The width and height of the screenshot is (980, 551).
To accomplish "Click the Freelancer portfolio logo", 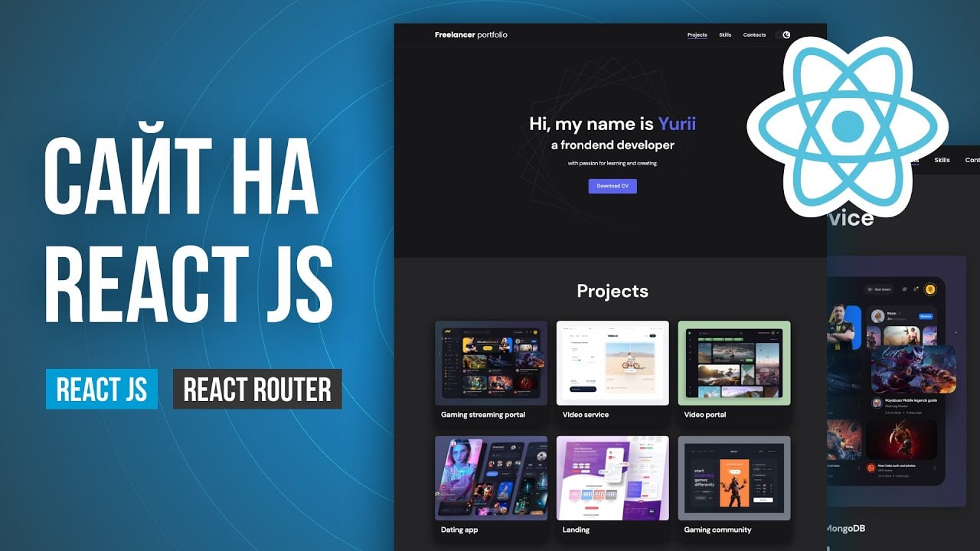I will [473, 34].
